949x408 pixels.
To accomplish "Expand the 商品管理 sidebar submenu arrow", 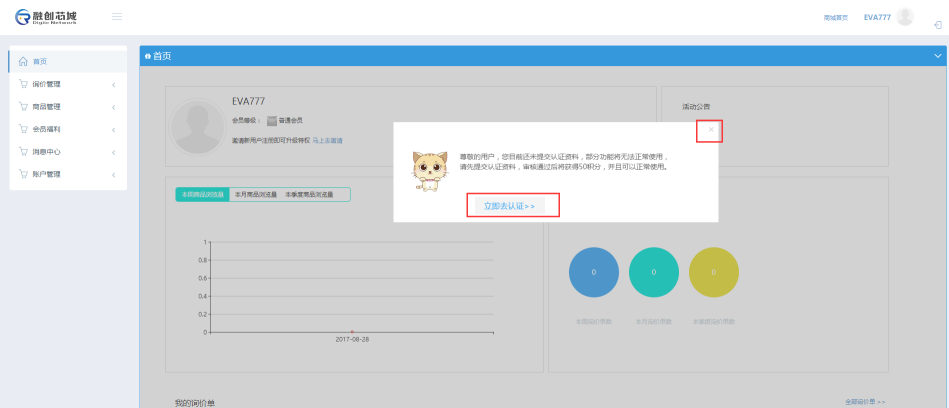I will tap(113, 107).
